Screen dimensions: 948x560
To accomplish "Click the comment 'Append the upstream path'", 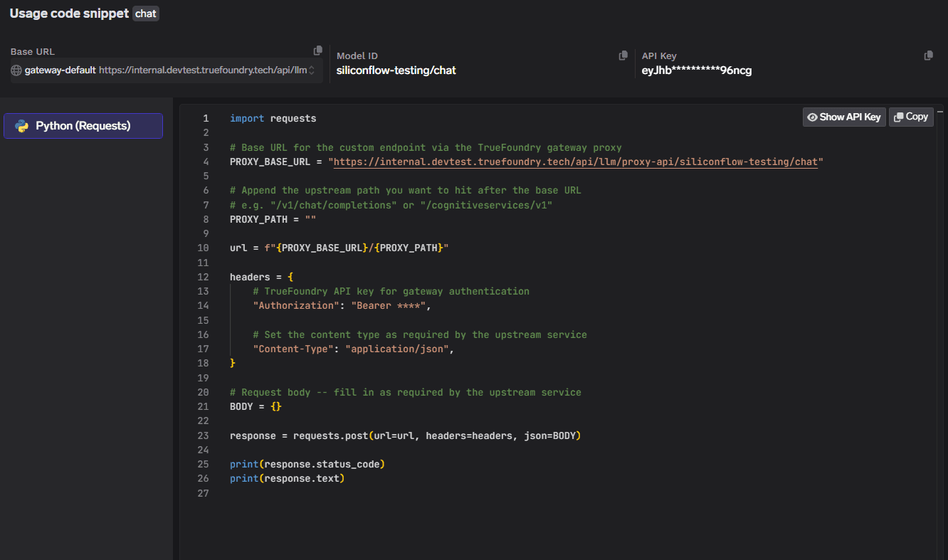I will [x=405, y=191].
